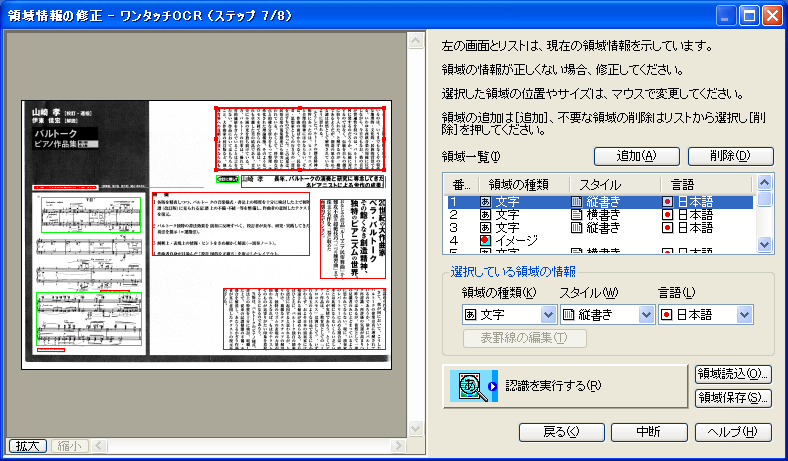Click the 言語 column header

point(706,185)
